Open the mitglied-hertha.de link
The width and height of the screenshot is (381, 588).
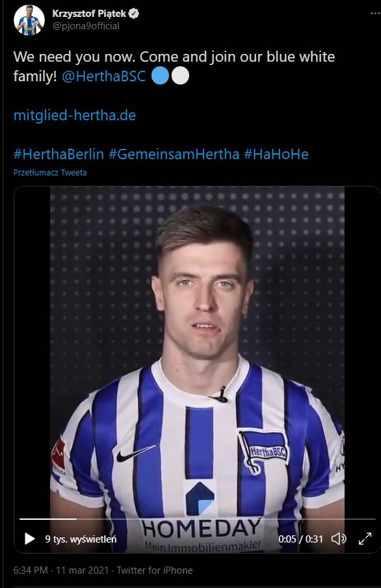point(75,115)
